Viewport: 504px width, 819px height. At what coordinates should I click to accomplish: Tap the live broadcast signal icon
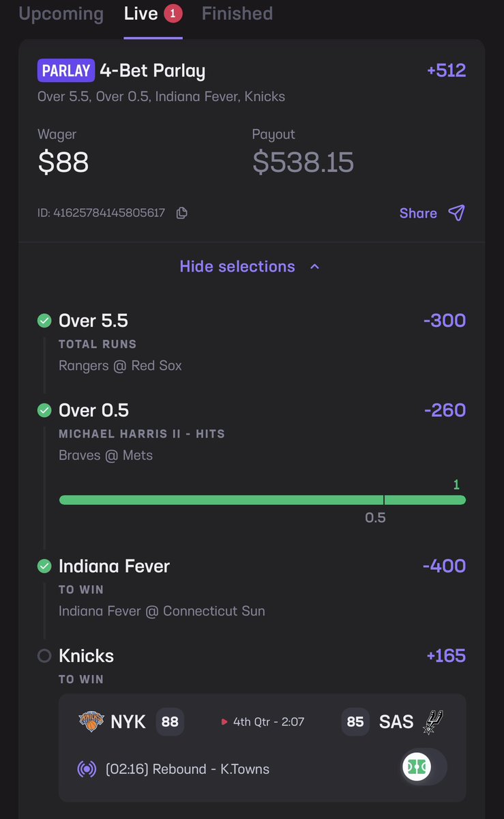point(87,769)
